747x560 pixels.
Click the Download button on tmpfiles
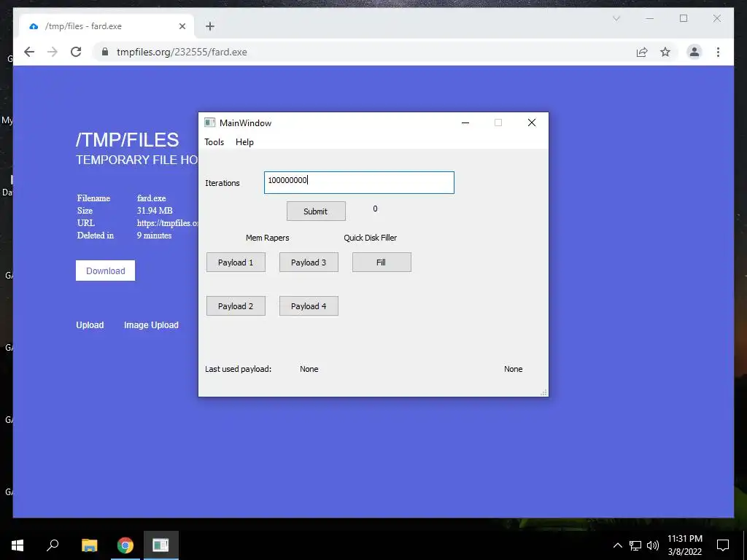(105, 271)
